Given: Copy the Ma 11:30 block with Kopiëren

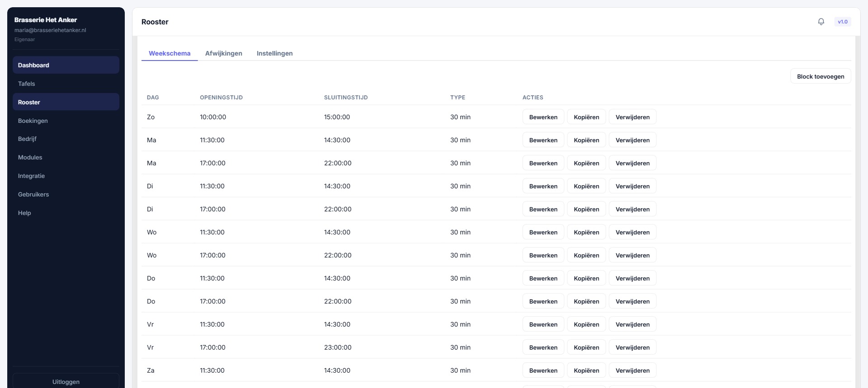Looking at the screenshot, I should pos(586,140).
